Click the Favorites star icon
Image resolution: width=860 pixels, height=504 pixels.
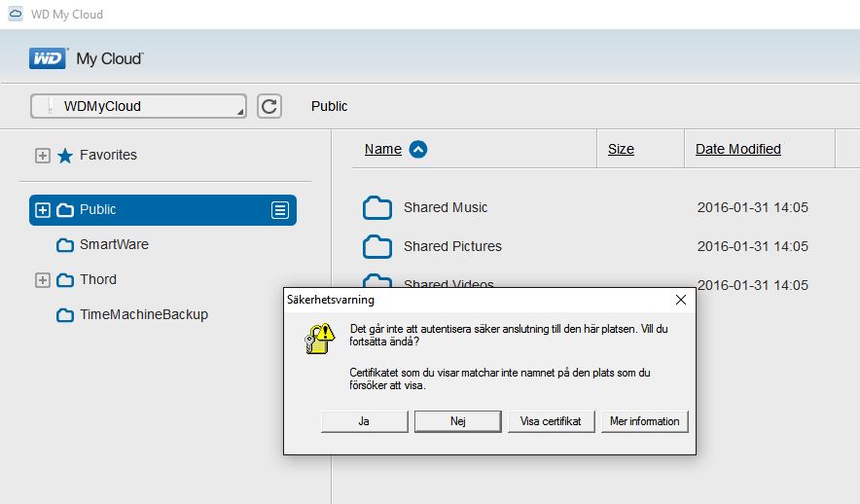(x=65, y=156)
